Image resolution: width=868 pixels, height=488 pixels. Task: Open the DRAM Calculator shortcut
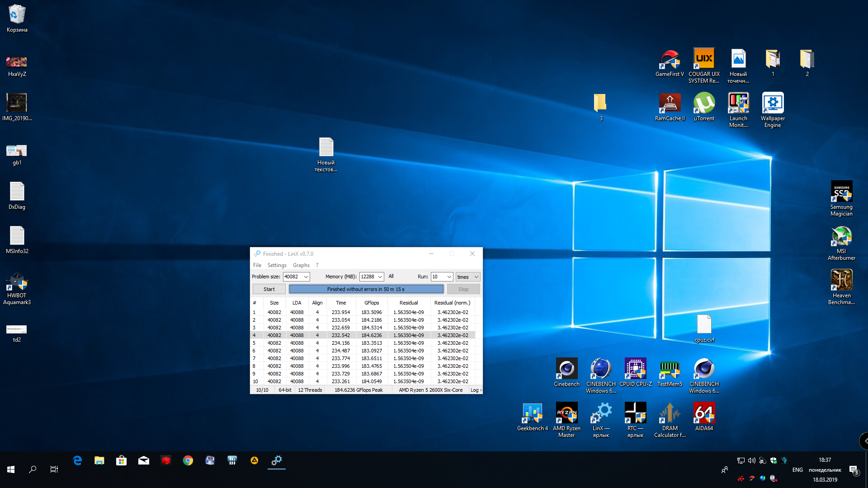[x=670, y=413]
